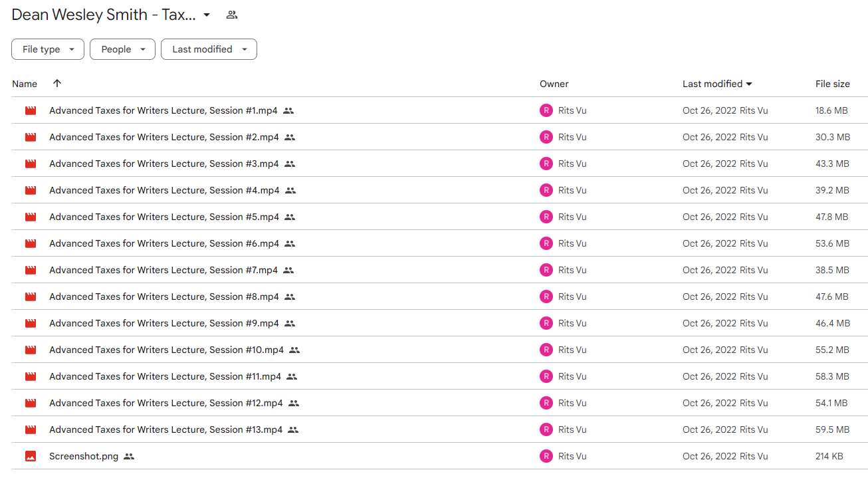The height and width of the screenshot is (484, 868).
Task: Click the video icon for Session #1.mp4
Action: (31, 110)
